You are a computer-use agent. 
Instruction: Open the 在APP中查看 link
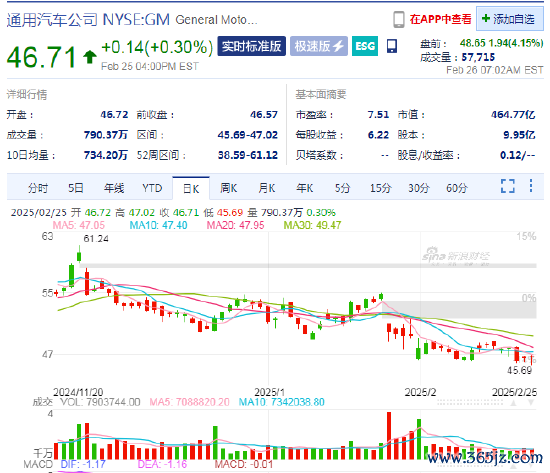(441, 19)
